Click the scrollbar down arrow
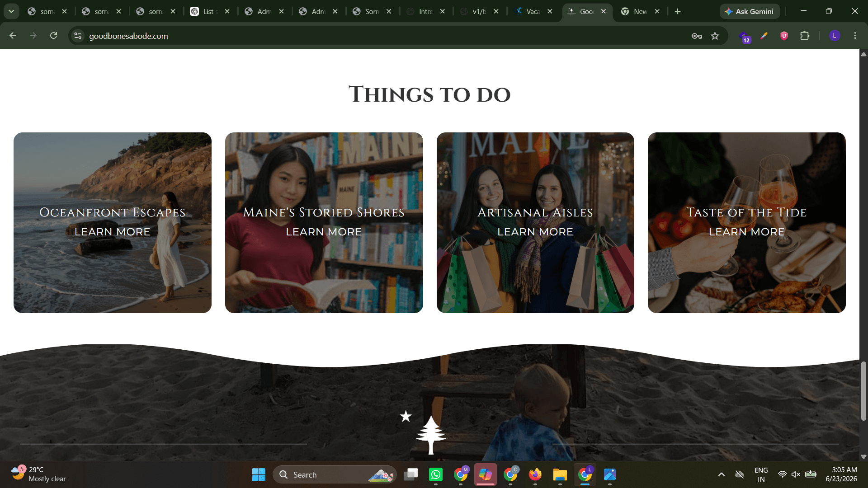The height and width of the screenshot is (488, 868). (x=863, y=457)
